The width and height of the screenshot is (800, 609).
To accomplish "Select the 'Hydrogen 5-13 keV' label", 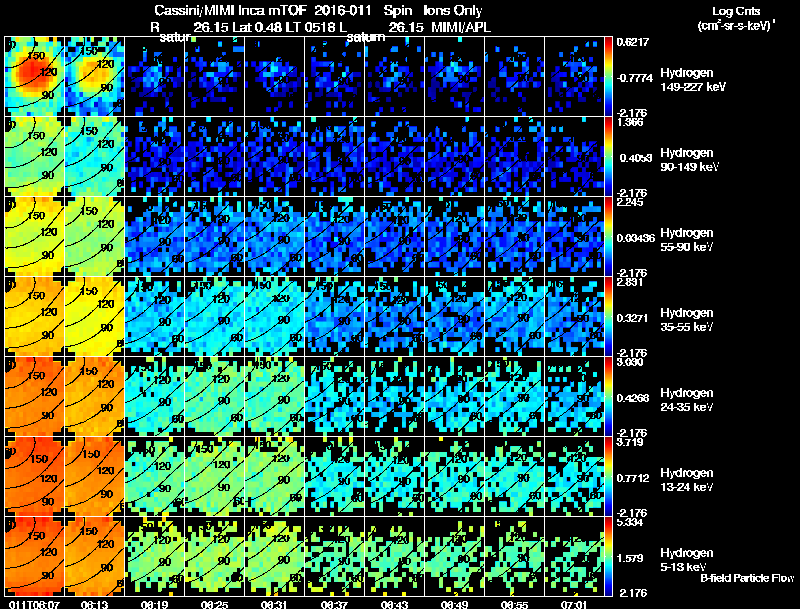I will [687, 560].
